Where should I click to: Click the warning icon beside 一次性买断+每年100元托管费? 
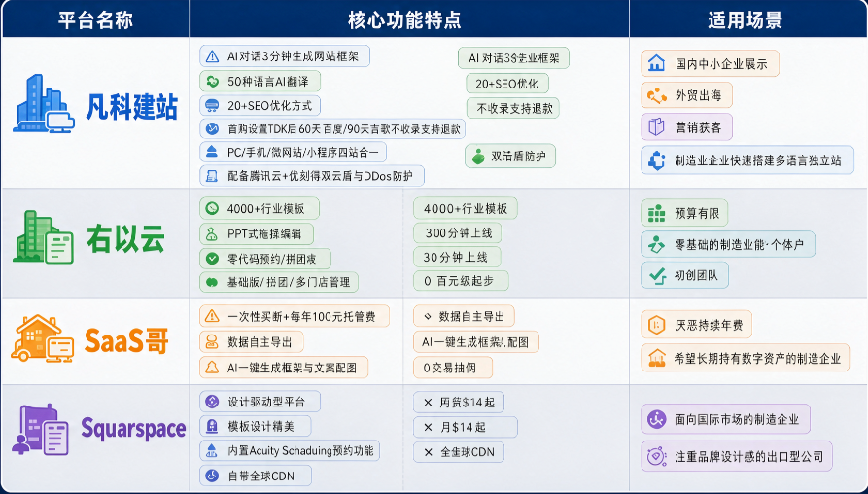[212, 317]
